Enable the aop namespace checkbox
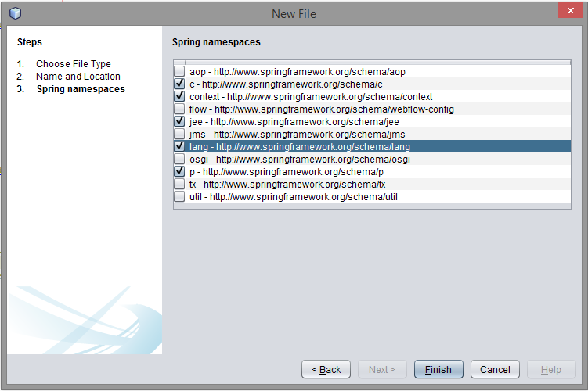 (179, 71)
